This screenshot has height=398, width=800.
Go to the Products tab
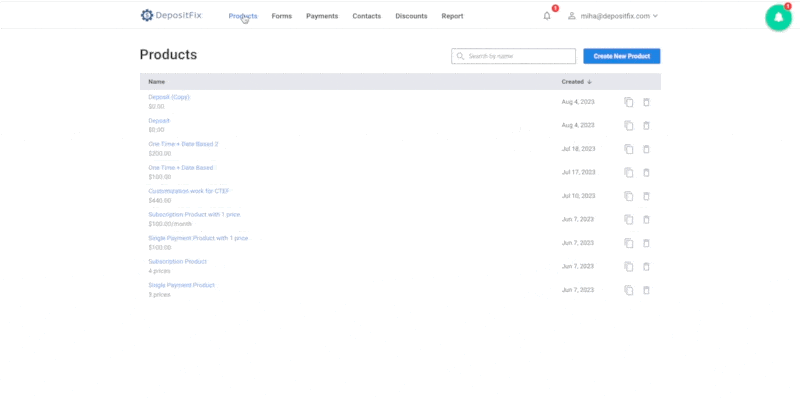pos(243,16)
